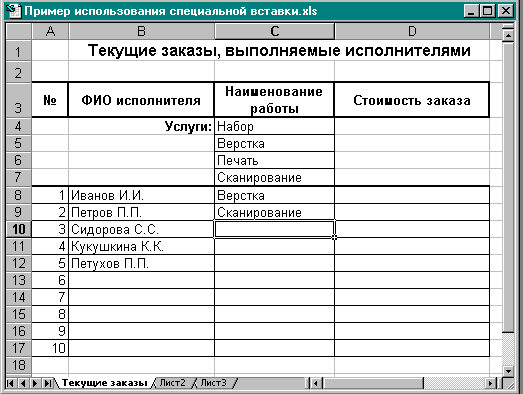The image size is (523, 394).
Task: Select the Верстка cell in row 5
Action: (x=274, y=143)
